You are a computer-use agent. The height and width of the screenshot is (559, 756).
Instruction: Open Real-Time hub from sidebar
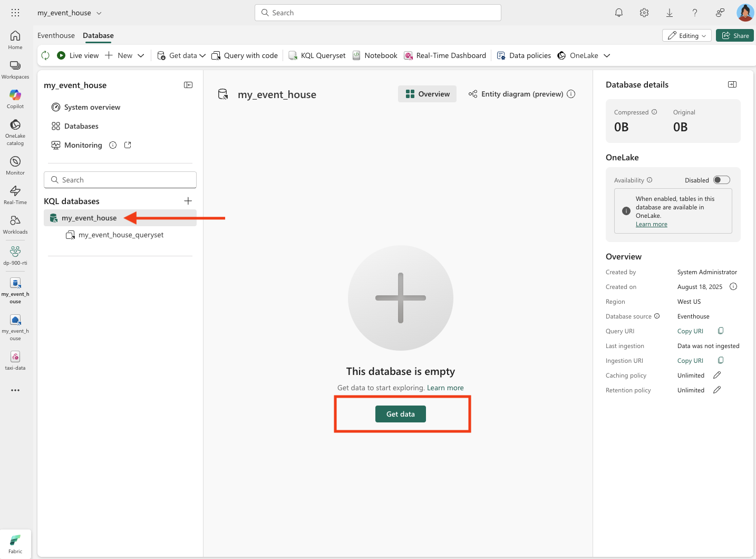tap(15, 194)
